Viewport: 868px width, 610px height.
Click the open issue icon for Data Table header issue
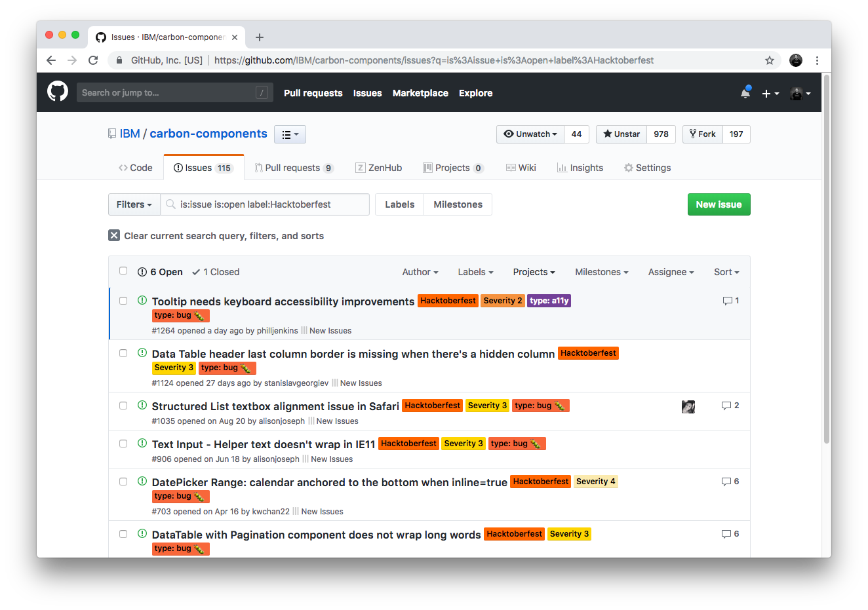[142, 353]
